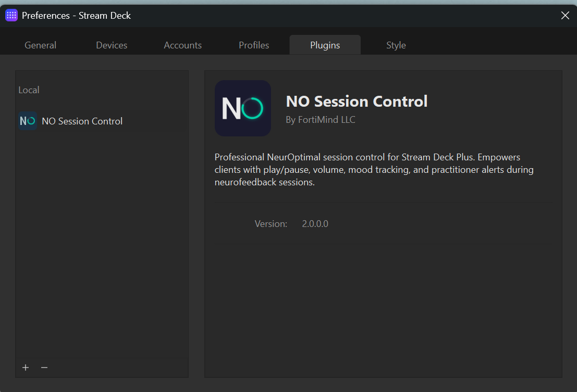The height and width of the screenshot is (392, 577).
Task: Click the small NO icon beside the plugin name
Action: click(x=28, y=120)
